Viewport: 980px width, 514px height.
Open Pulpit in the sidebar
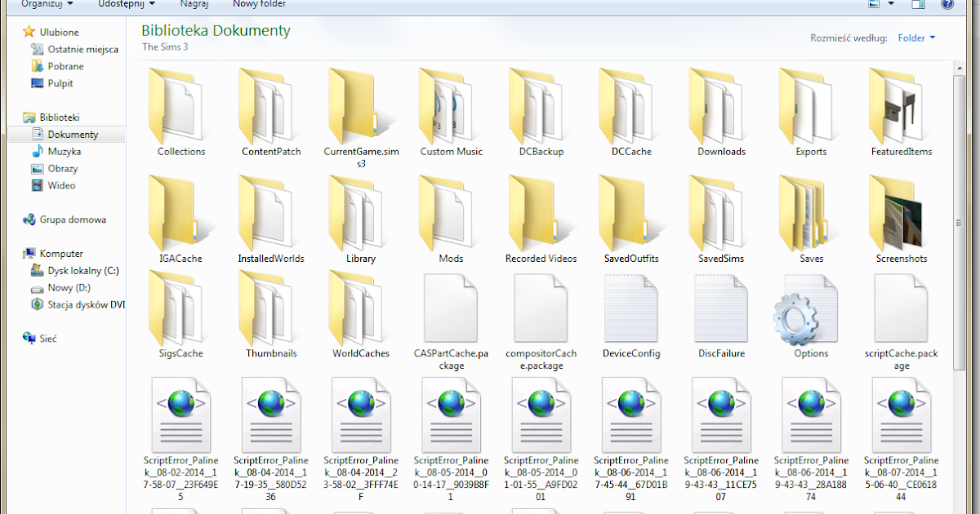point(52,84)
